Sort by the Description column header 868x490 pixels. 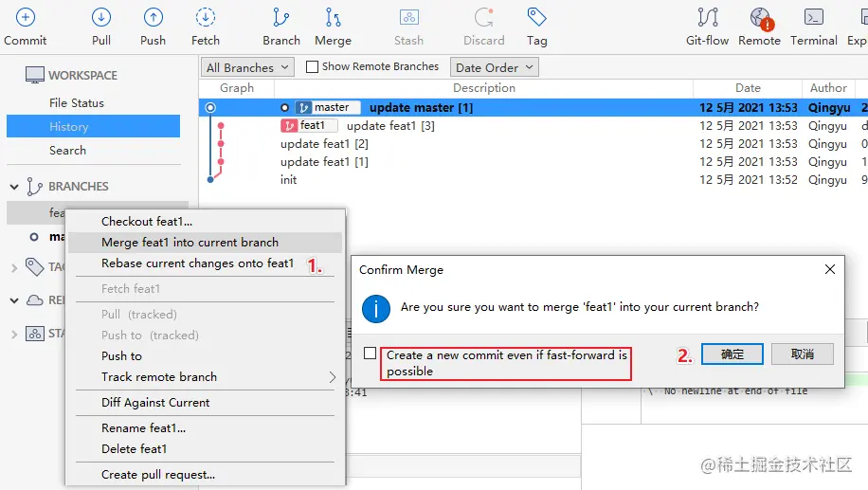click(484, 88)
